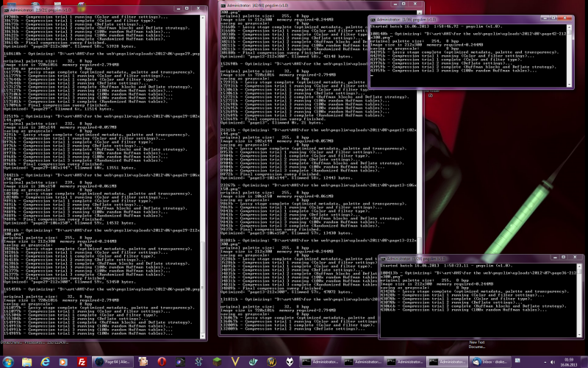
Task: Switch to the 'Page 64 | Alie...' browser taskbar button
Action: tap(112, 362)
